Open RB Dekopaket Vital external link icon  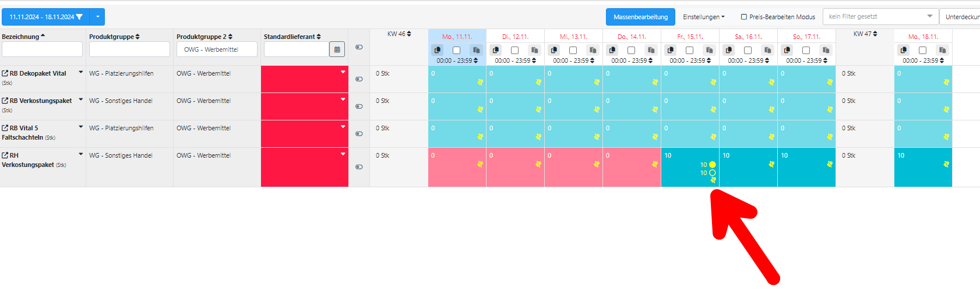click(x=5, y=73)
